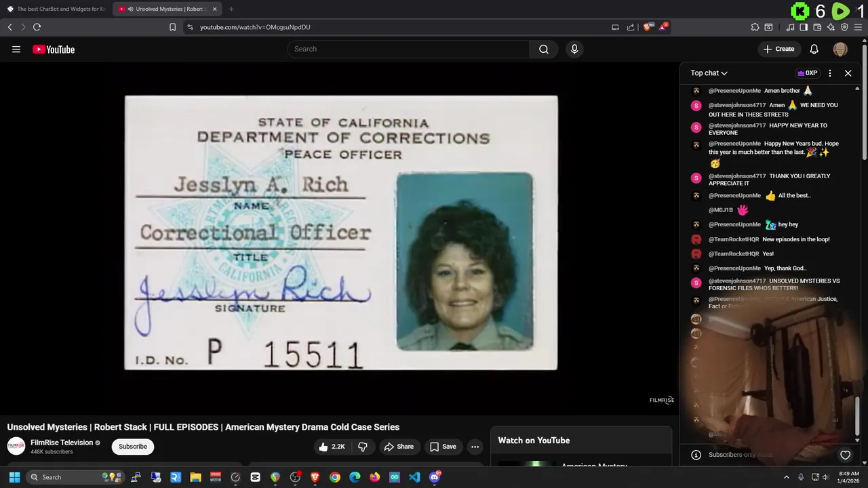The image size is (868, 488).
Task: Open the YouTube hamburger guide menu
Action: pos(16,49)
